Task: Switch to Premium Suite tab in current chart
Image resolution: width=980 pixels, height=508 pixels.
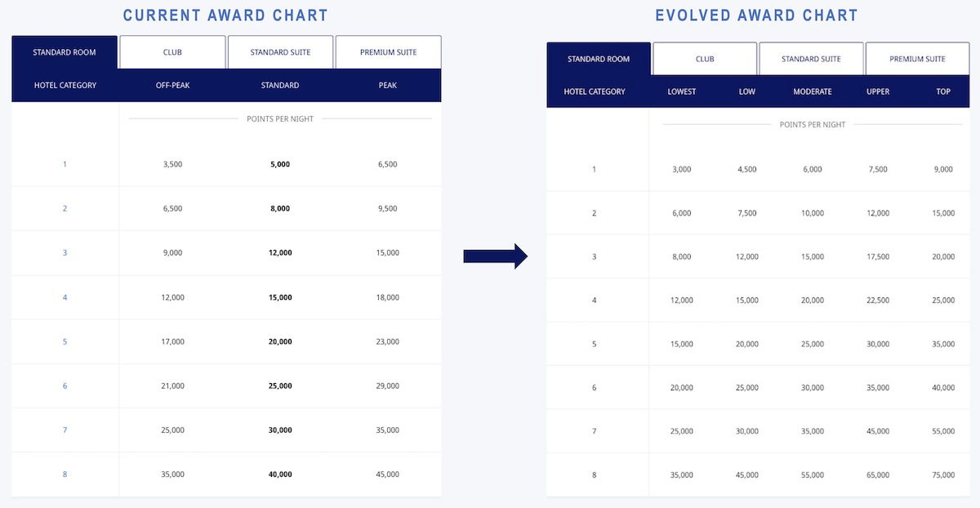Action: click(388, 52)
